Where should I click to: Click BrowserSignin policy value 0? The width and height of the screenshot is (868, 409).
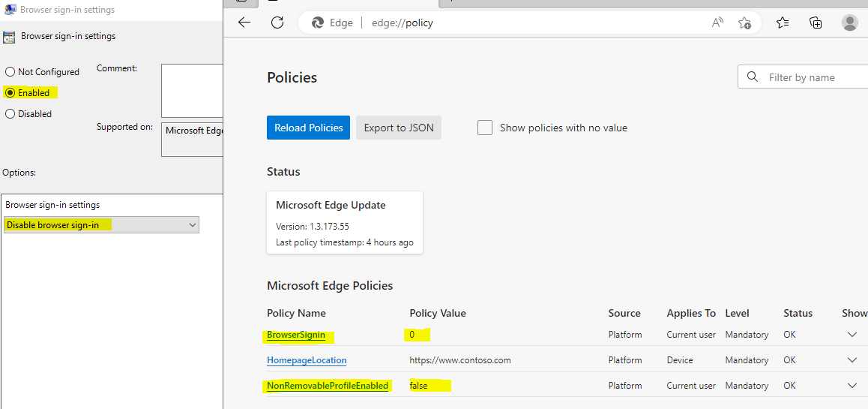tap(412, 335)
